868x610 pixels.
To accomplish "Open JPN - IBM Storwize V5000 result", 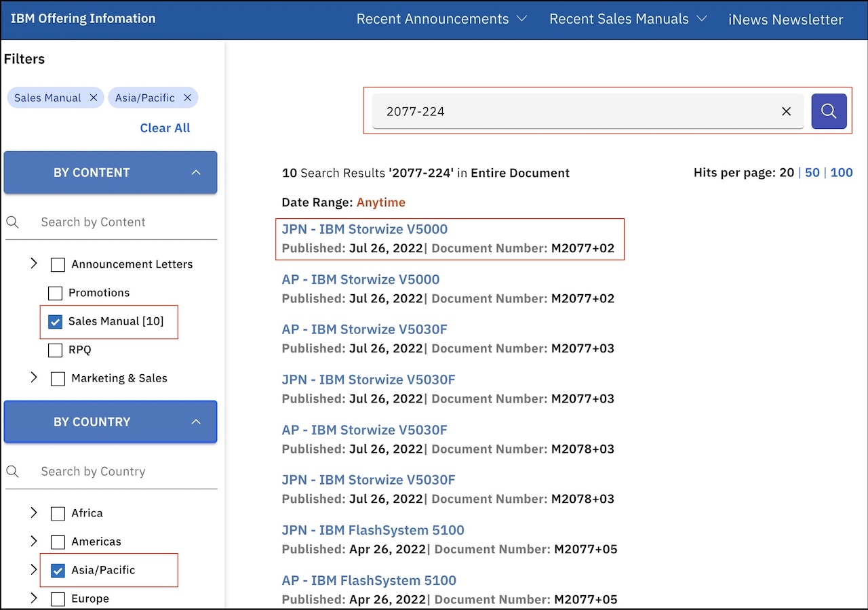I will [365, 229].
